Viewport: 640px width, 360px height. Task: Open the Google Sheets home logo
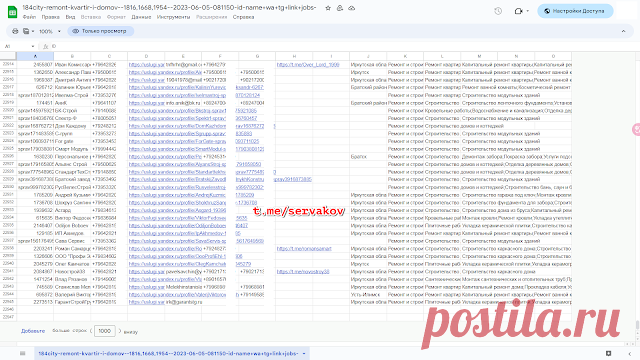pos(12,12)
